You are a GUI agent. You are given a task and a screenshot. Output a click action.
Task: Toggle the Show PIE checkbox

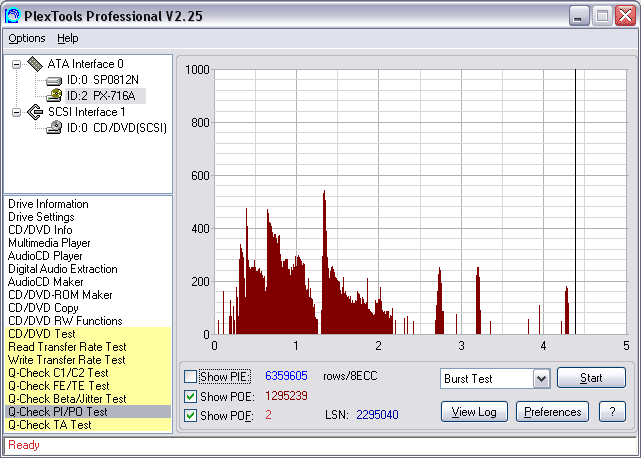[x=190, y=376]
